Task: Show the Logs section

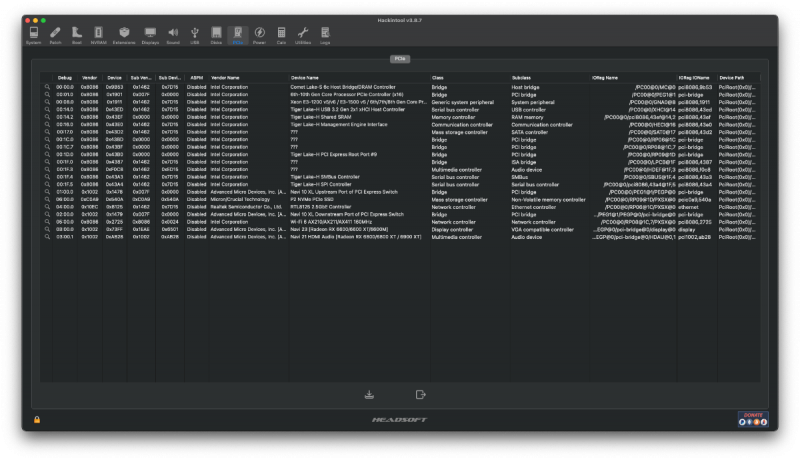Action: (x=325, y=36)
